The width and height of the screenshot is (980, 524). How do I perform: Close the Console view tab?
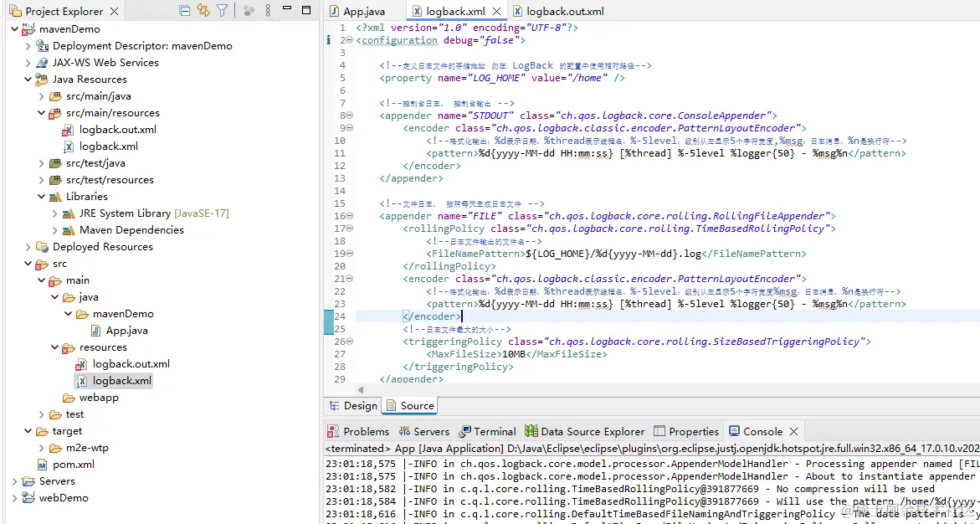(793, 431)
